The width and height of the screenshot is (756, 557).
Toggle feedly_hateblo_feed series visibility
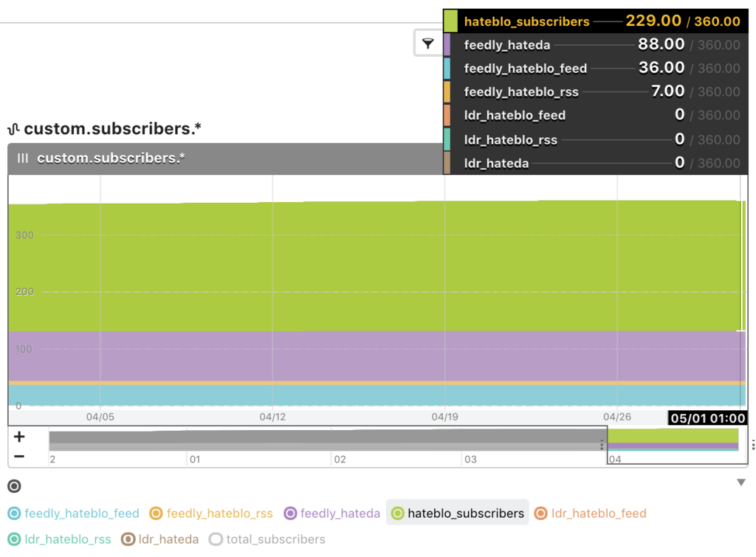click(x=74, y=513)
